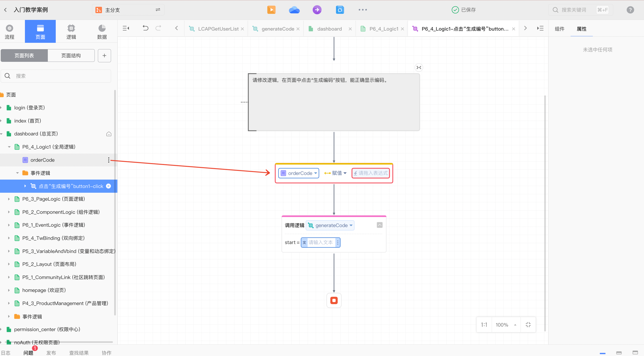Collapse the 事件逻辑 folder under P6_4_Logic1
Screen dimensions: 644x356
tap(17, 173)
